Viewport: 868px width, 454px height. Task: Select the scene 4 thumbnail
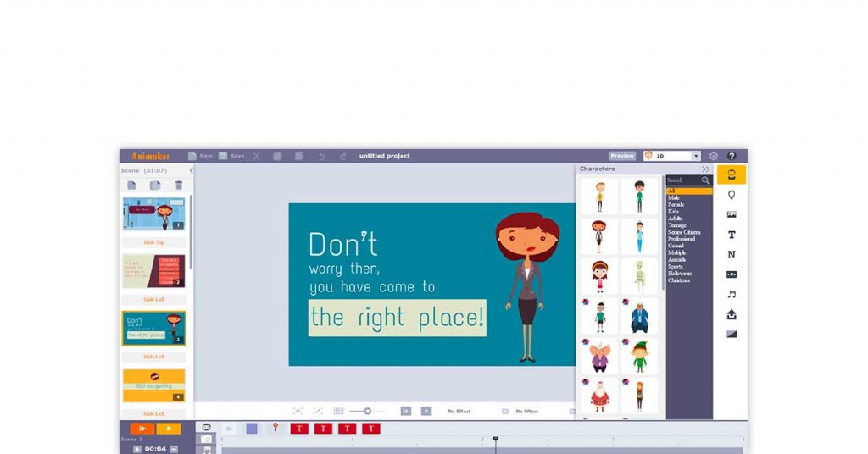153,385
